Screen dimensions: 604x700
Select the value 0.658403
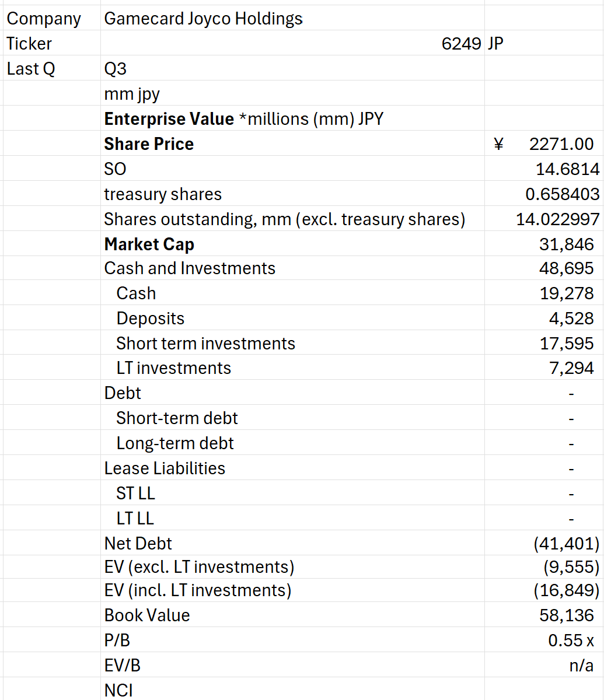(563, 194)
